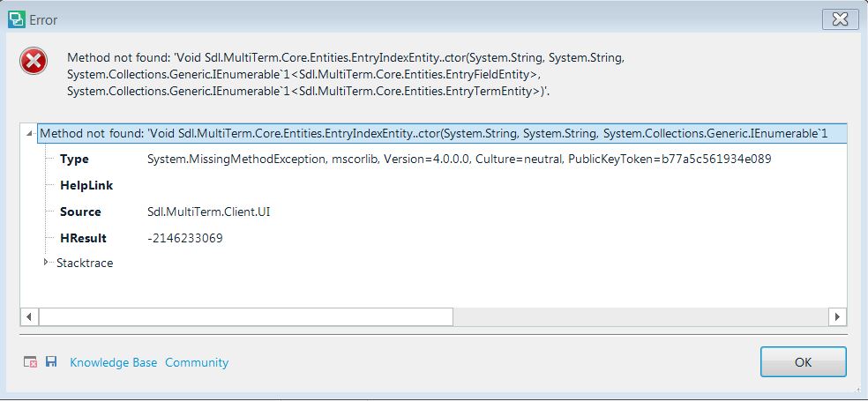The width and height of the screenshot is (868, 401).
Task: Click the window icon with red X
Action: pyautogui.click(x=31, y=362)
